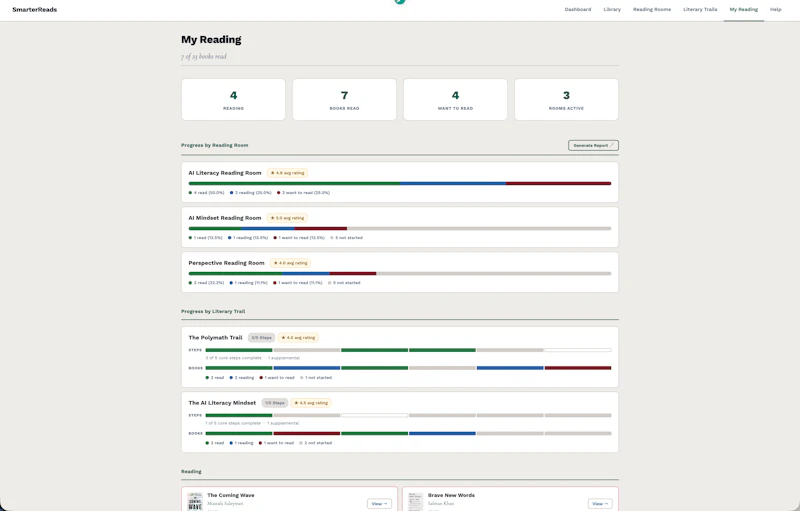Click '1 of 5 core steps complete' text
Viewport: 800px width, 511px height.
click(233, 423)
